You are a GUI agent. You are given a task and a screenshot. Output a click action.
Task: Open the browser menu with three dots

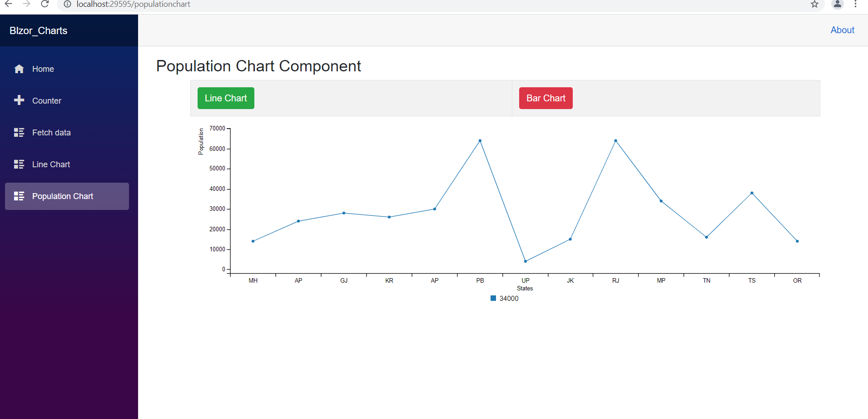click(x=856, y=4)
